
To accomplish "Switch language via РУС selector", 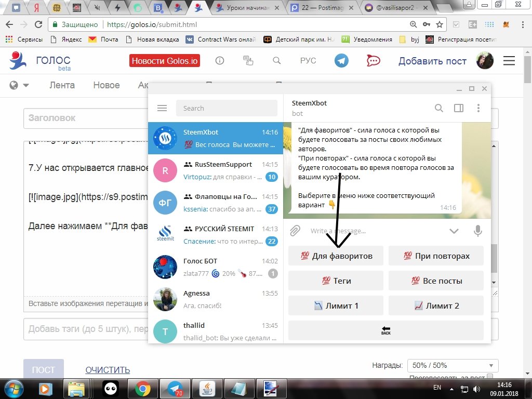I will tap(308, 61).
